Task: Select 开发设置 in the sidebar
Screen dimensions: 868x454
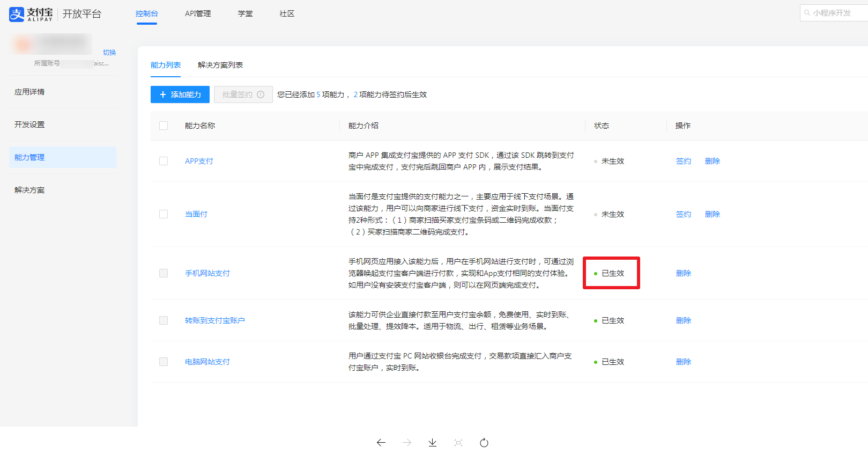Action: (x=63, y=125)
